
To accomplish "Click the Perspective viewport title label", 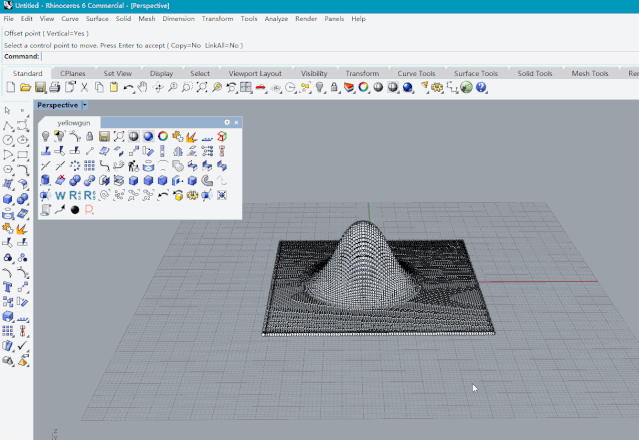I will [57, 105].
